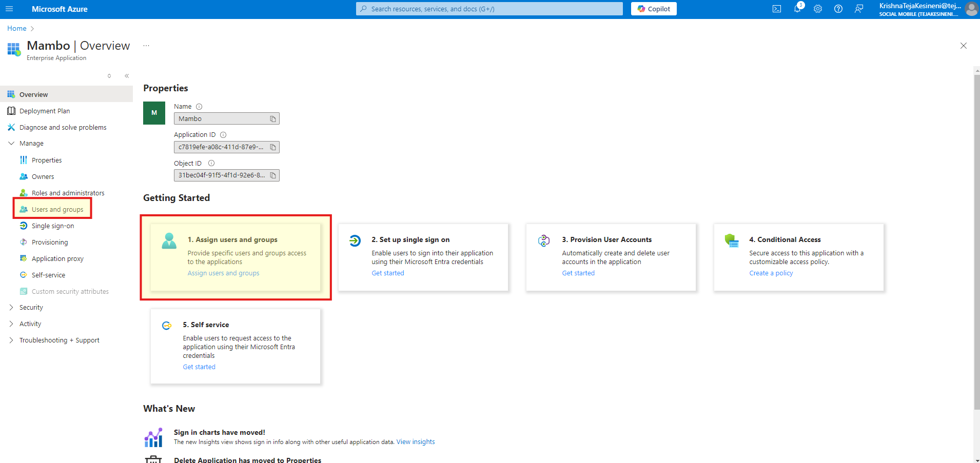The image size is (980, 463).
Task: Open the notifications bell
Action: [x=797, y=9]
